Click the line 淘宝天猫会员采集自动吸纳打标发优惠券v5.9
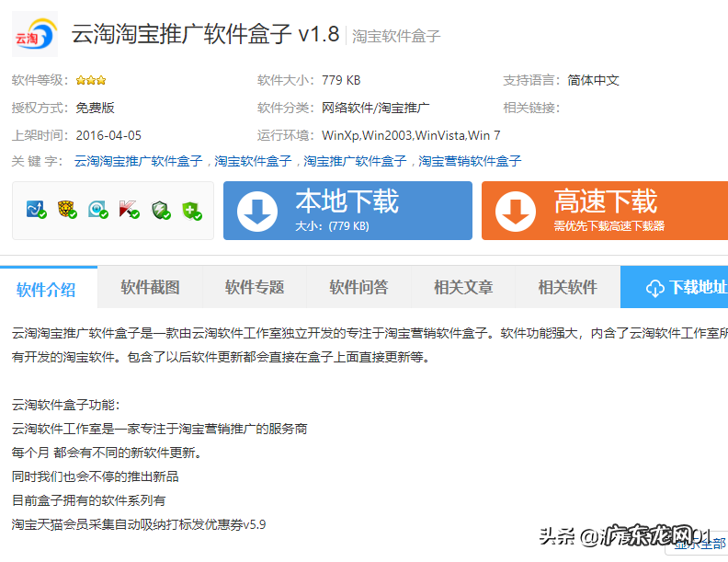 [x=139, y=525]
